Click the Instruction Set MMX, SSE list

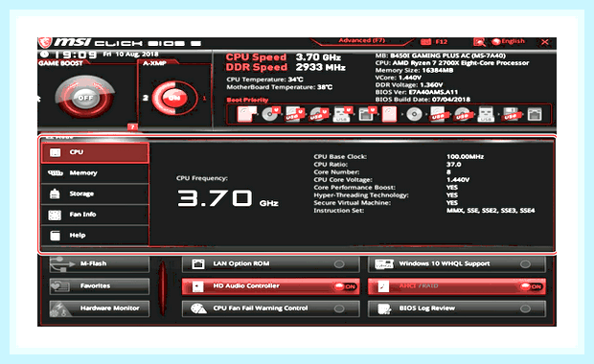pyautogui.click(x=491, y=211)
